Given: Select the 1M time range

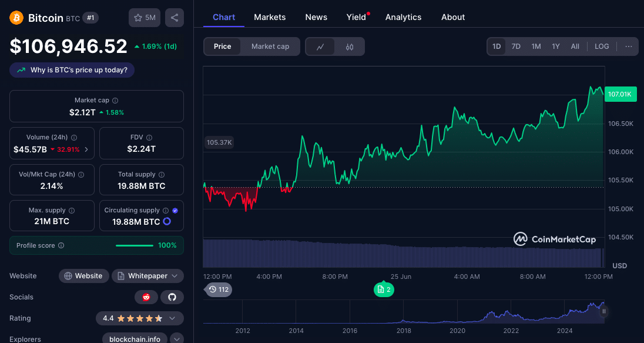Looking at the screenshot, I should [536, 46].
